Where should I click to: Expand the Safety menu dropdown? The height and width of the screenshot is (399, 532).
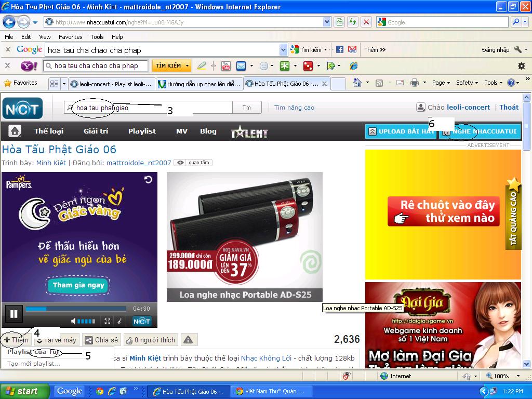click(467, 83)
